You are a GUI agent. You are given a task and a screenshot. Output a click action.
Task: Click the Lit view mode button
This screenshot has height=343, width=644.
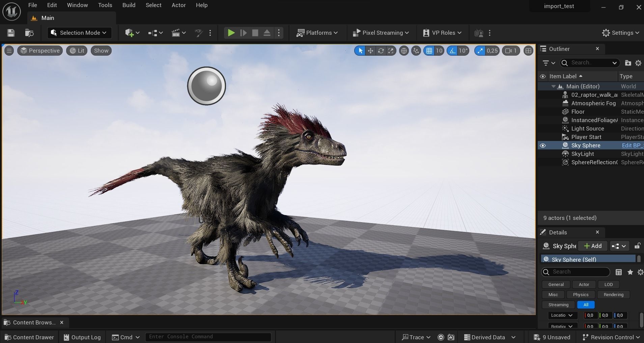77,51
